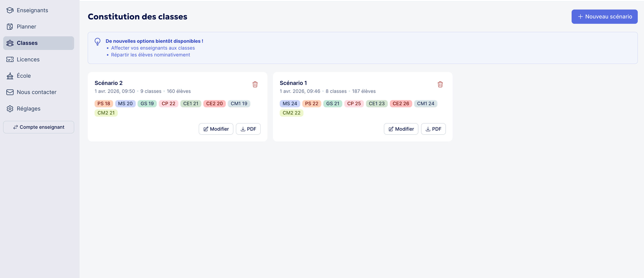Switch to Compte enseignant
Screen dimensions: 644x278
[x=38, y=127]
